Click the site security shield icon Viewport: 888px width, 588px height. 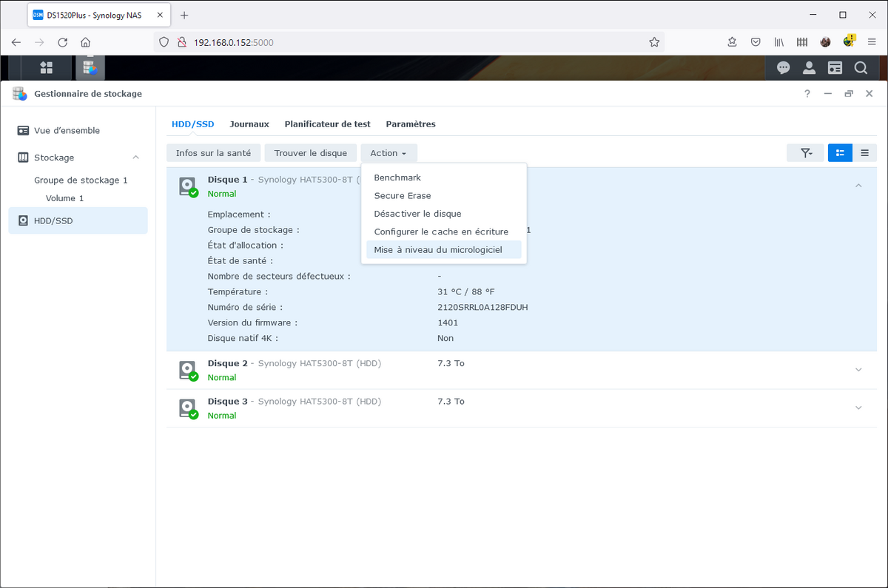click(164, 42)
